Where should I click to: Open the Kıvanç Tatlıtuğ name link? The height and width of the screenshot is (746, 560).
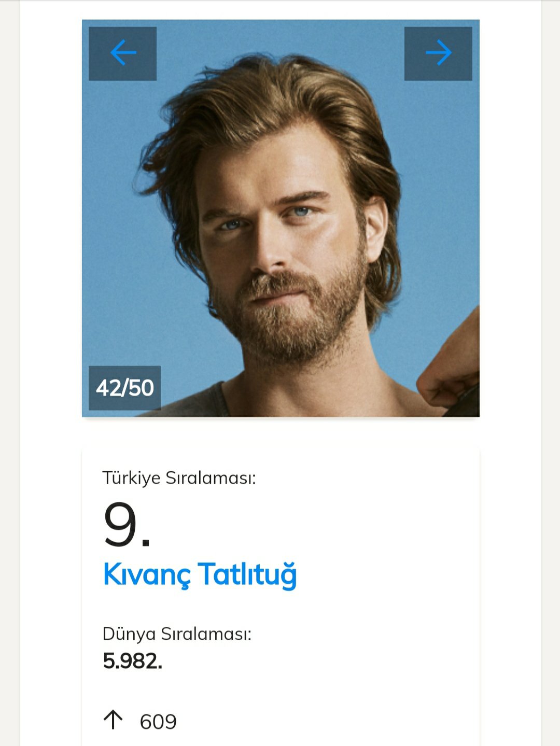200,574
